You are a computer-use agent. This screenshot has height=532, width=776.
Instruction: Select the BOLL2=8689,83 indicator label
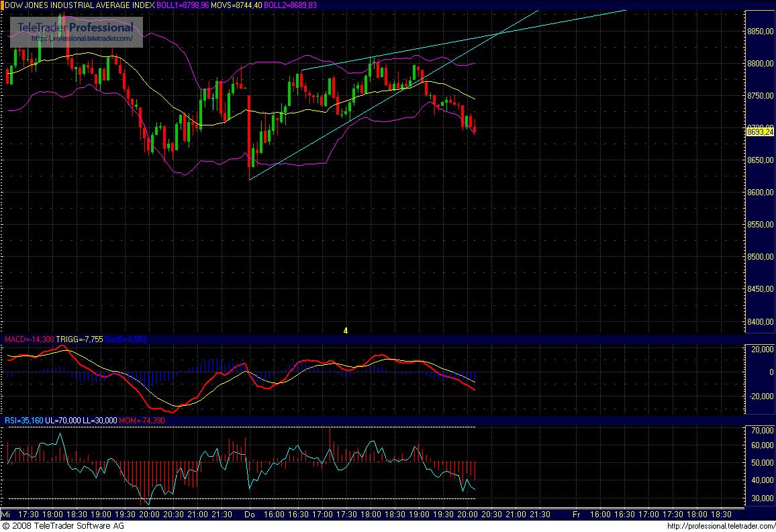point(290,5)
